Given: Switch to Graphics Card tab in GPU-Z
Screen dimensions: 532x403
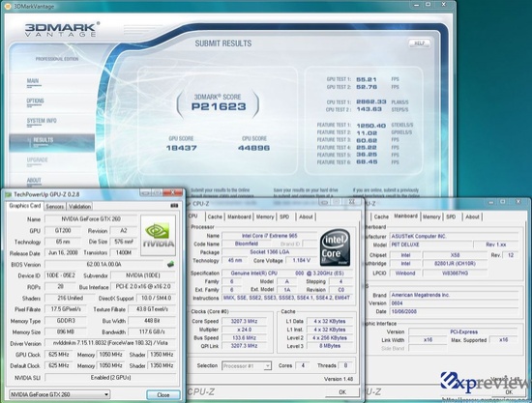Looking at the screenshot, I should pyautogui.click(x=25, y=206).
